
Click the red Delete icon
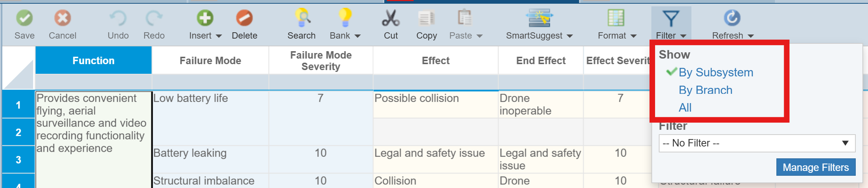244,18
